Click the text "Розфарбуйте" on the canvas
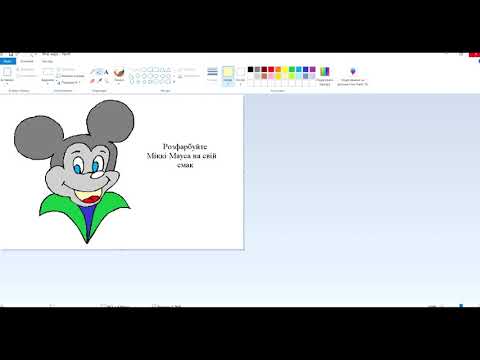Viewport: 480px width, 360px height. pyautogui.click(x=185, y=147)
